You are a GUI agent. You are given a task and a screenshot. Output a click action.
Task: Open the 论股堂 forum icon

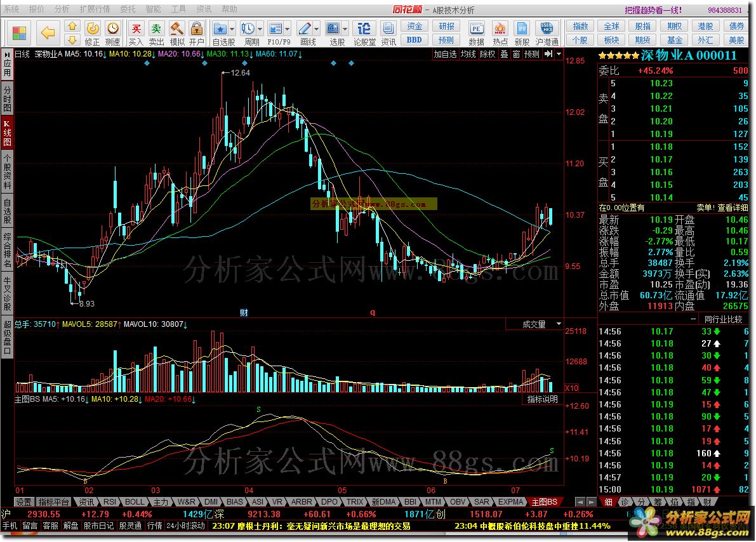364,33
